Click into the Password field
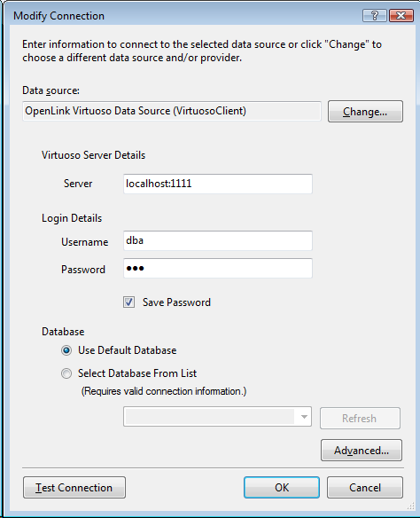The image size is (420, 518). tap(218, 268)
